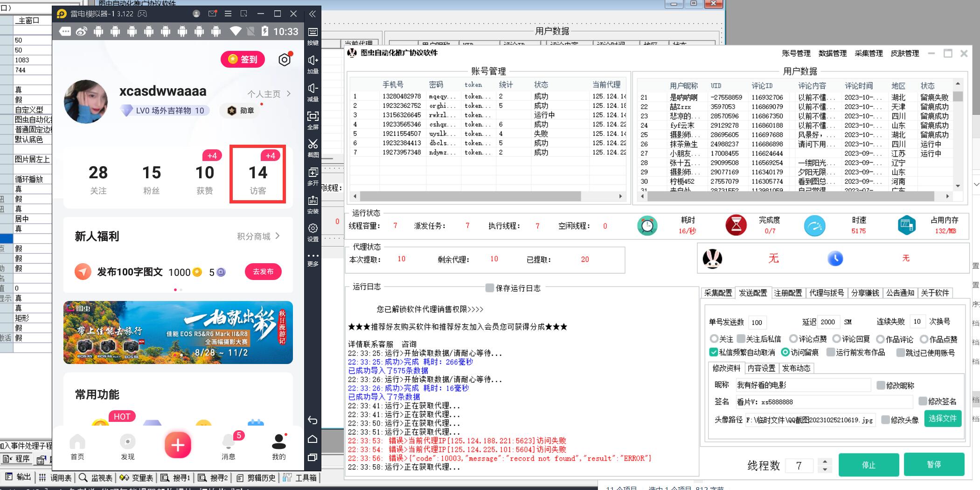Toggle the modify nickname checkbox

pos(881,385)
